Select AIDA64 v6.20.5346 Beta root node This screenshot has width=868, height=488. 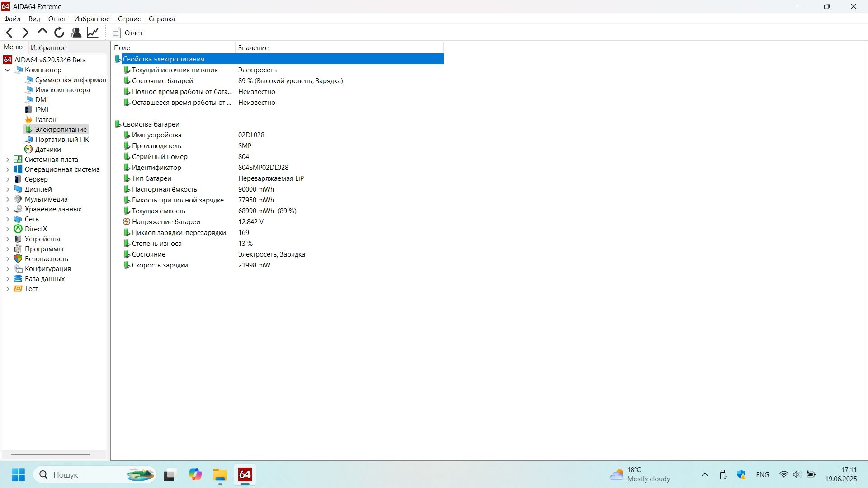[x=45, y=60]
